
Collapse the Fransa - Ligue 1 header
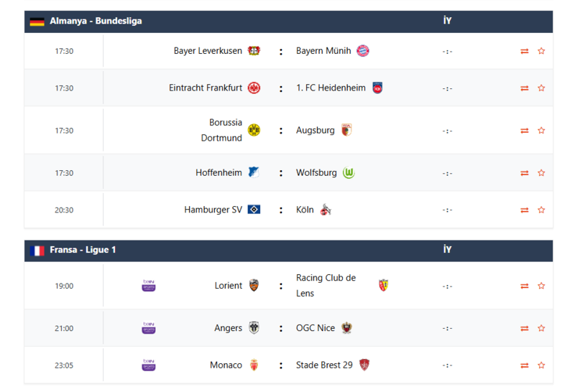point(83,250)
